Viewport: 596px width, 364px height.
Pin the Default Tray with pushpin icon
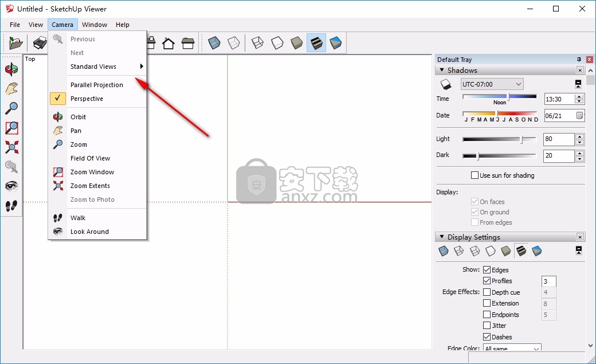[579, 60]
